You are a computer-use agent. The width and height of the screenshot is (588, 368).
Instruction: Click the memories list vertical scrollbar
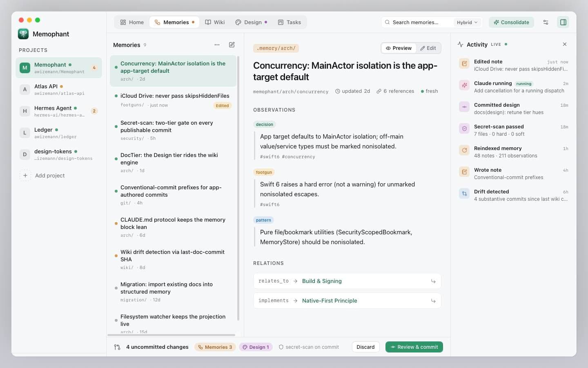(x=238, y=188)
